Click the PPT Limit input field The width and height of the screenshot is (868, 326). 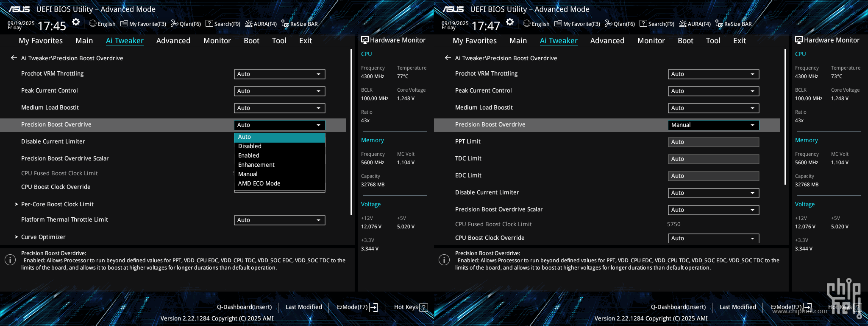714,142
